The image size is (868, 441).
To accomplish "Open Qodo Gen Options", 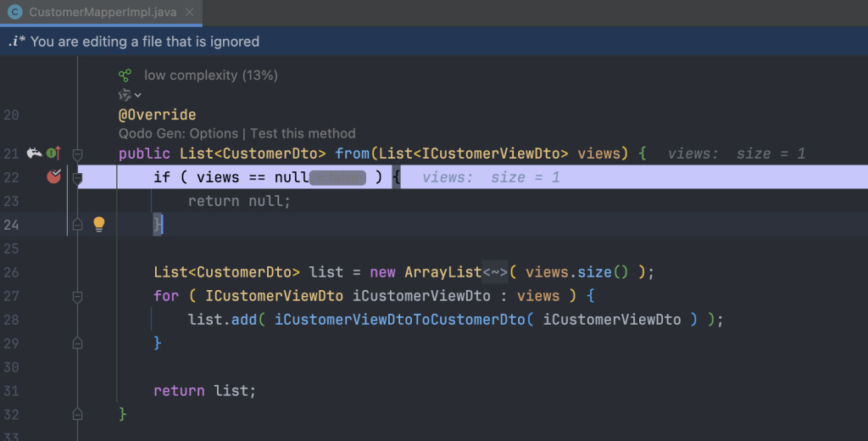I will (178, 133).
